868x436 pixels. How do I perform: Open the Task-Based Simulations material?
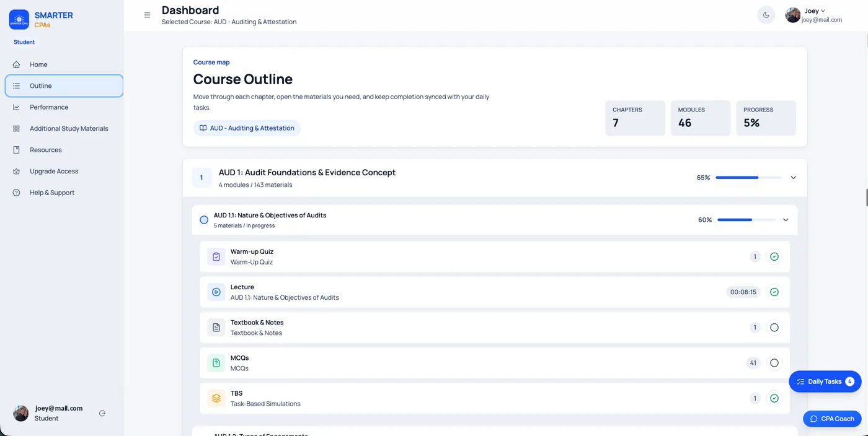[x=495, y=398]
